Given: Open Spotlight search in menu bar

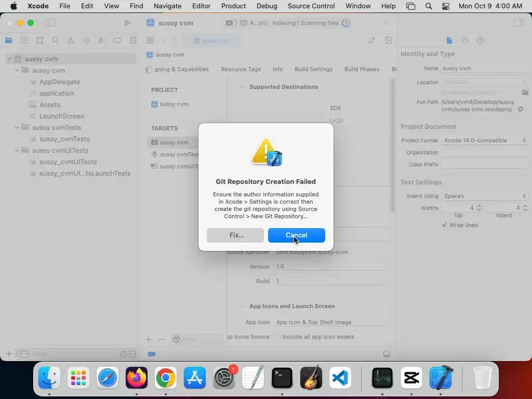Looking at the screenshot, I should pos(429,6).
